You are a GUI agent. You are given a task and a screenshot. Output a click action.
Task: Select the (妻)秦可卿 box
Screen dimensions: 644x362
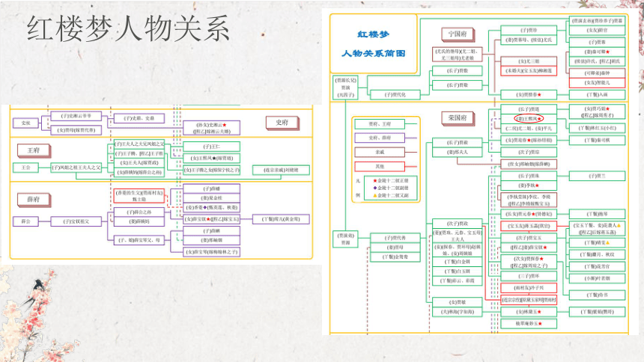tap(597, 52)
